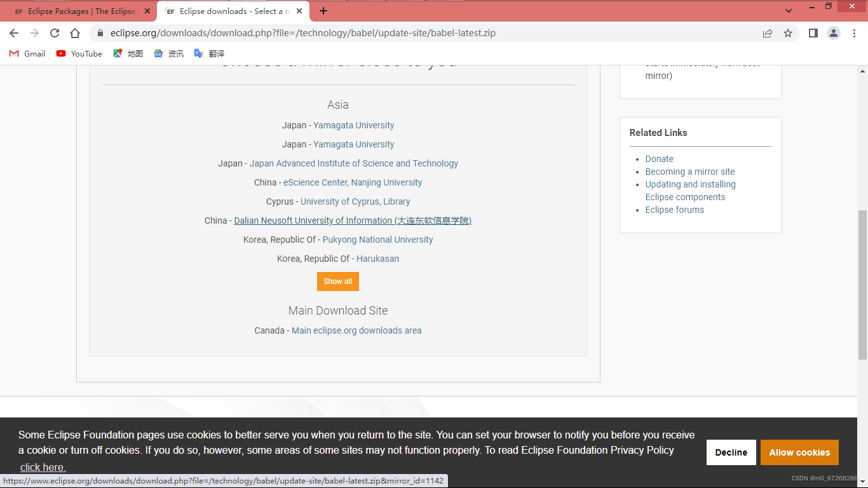
Task: Click Allow cookies button
Action: [x=799, y=452]
